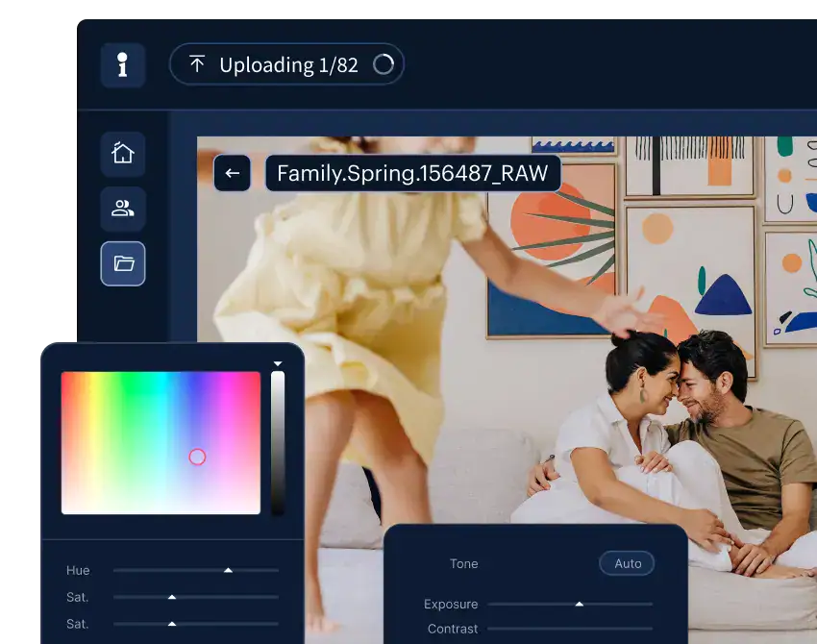Click the Exposure label

point(451,604)
